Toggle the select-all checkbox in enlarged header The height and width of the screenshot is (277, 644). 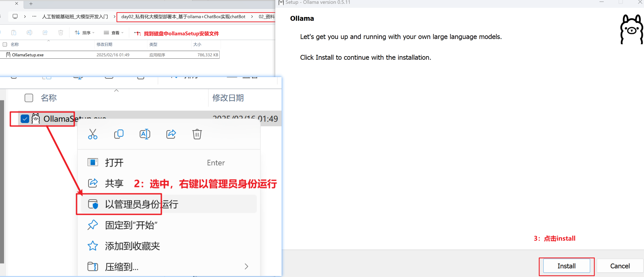click(29, 98)
